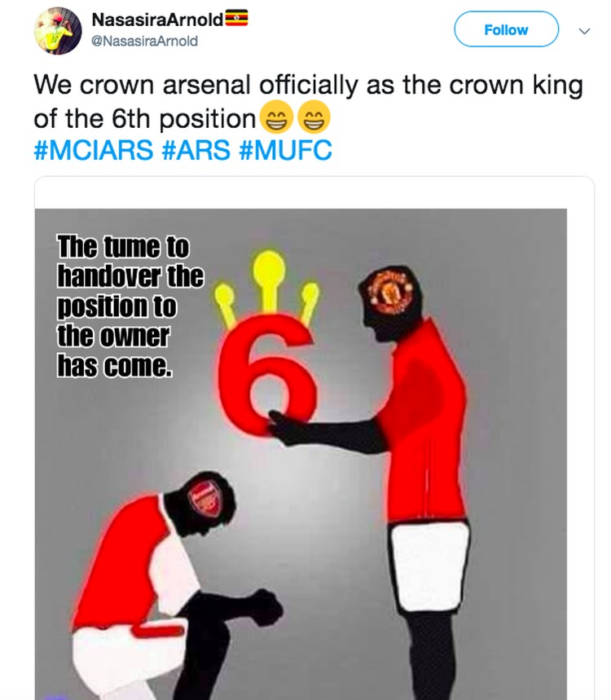Click the @NasasiraArnold handle
Viewport: 611px width, 700px height.
(145, 41)
